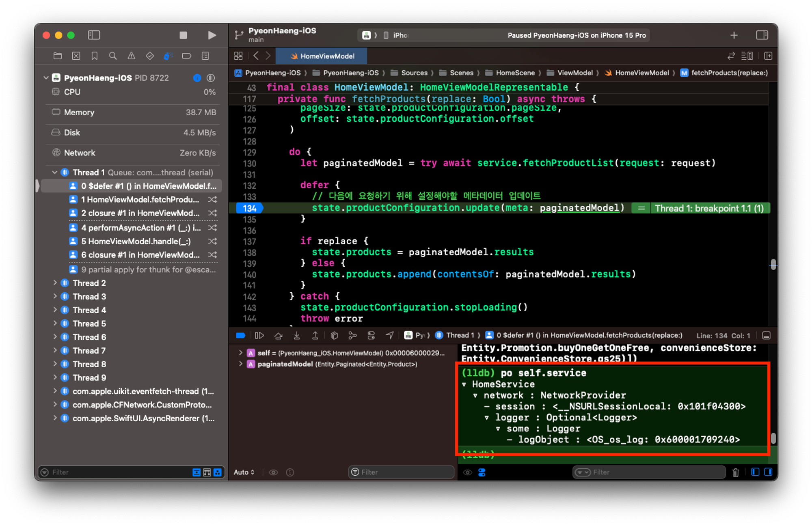This screenshot has height=526, width=812.
Task: Toggle the inspector panel on the right
Action: (762, 35)
